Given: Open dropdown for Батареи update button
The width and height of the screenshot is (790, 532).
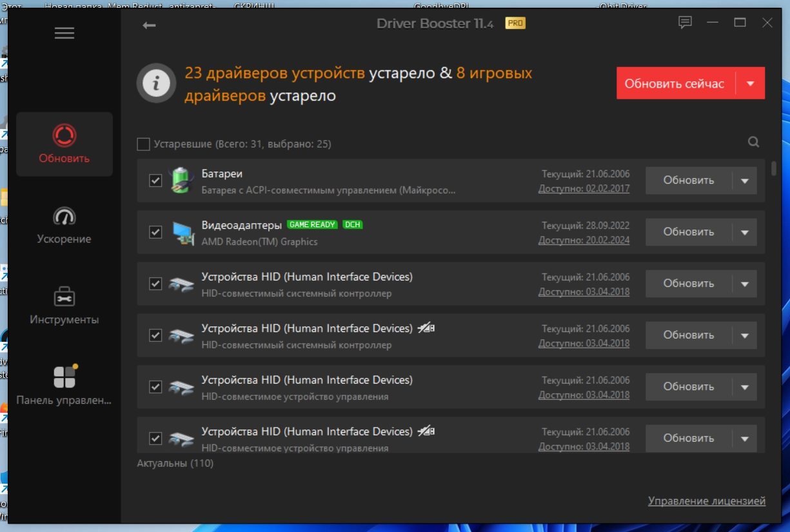Looking at the screenshot, I should point(745,181).
